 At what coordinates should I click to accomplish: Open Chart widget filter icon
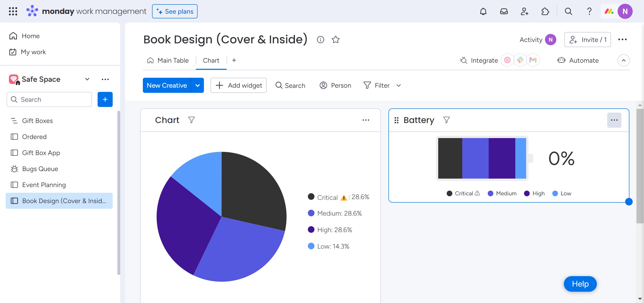point(191,120)
